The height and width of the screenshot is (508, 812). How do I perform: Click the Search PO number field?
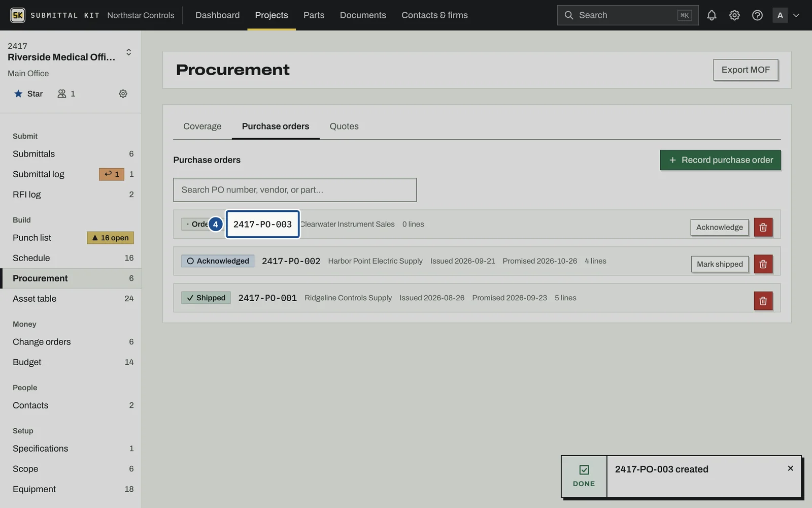(x=295, y=189)
